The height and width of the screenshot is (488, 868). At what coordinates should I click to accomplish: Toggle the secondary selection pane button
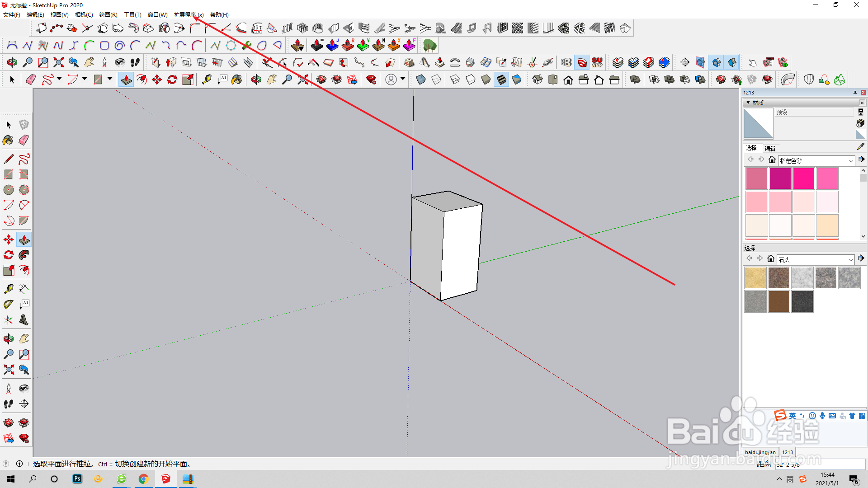pos(860,112)
